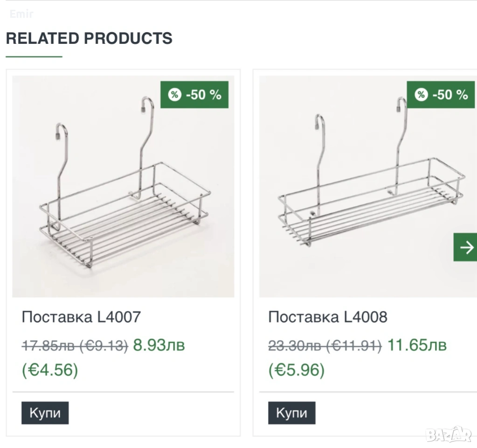Image resolution: width=477 pixels, height=448 pixels.
Task: Click the green next arrow in the carousel
Action: click(x=465, y=247)
